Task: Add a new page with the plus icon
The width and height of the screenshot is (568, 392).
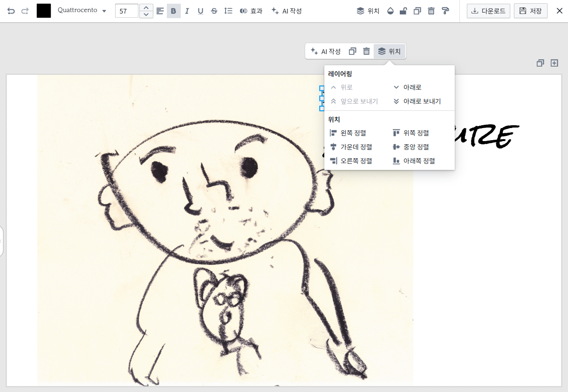Action: click(554, 63)
